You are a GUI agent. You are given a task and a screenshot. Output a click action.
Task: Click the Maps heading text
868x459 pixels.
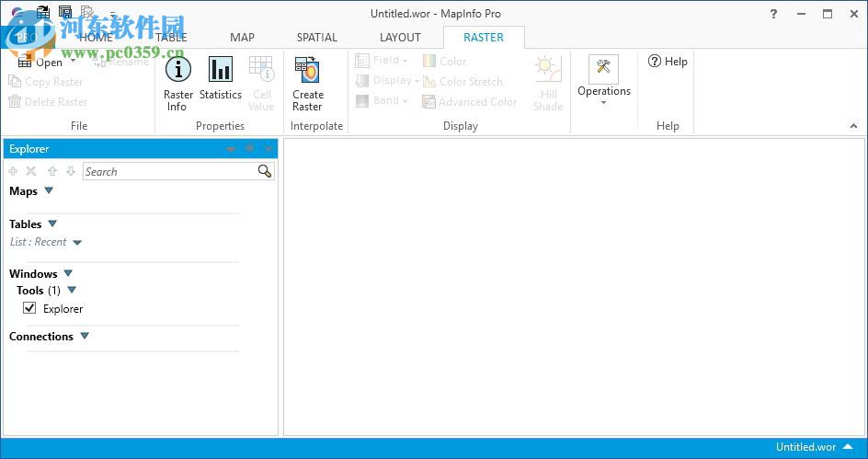pos(23,191)
